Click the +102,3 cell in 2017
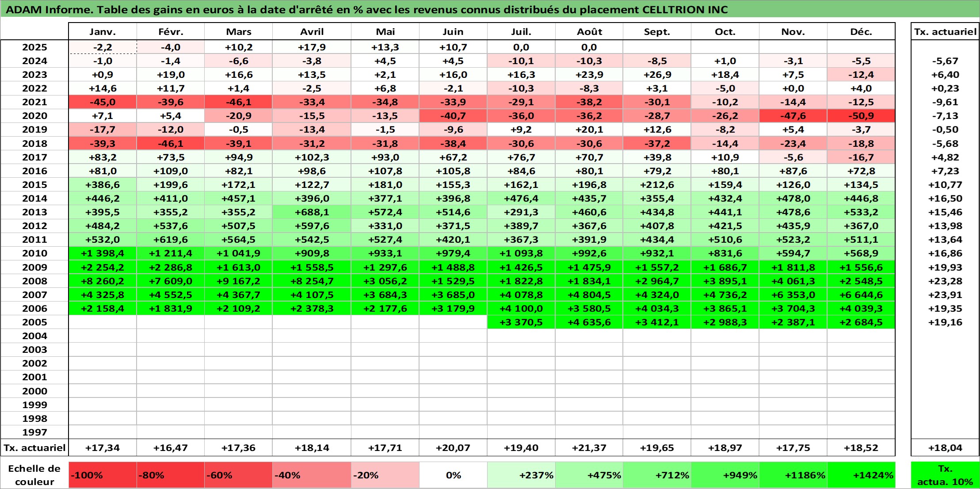This screenshot has width=980, height=489. click(312, 157)
